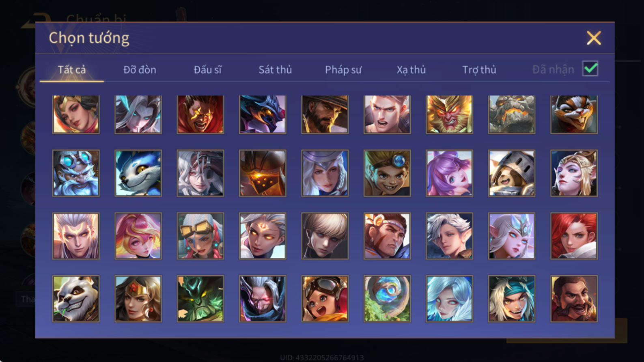Viewport: 644px width, 362px height.
Task: Pick the mustached man in orange
Action: pyautogui.click(x=574, y=299)
